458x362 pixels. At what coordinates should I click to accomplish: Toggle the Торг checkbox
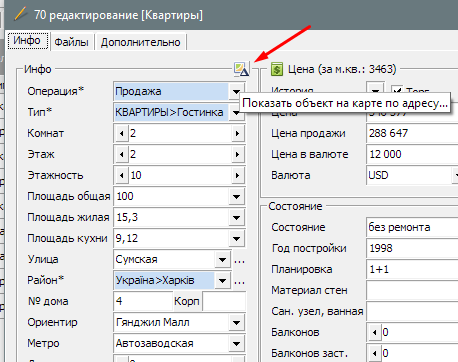397,90
